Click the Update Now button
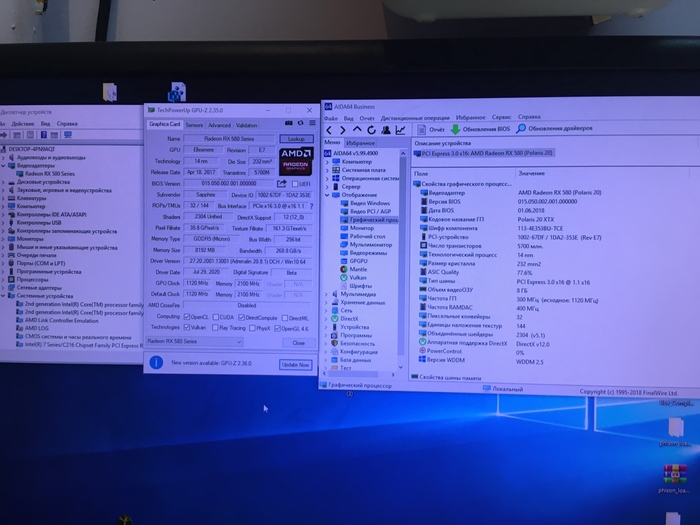This screenshot has width=700, height=525. pyautogui.click(x=294, y=365)
